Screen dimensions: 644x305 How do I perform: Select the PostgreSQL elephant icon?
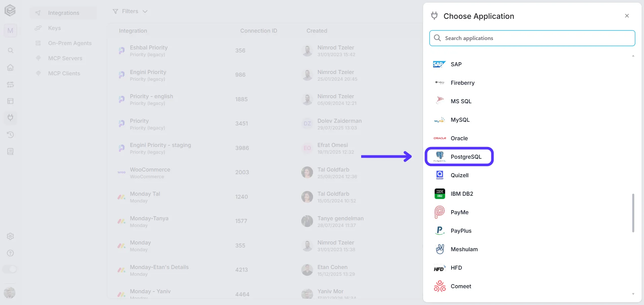pos(440,156)
